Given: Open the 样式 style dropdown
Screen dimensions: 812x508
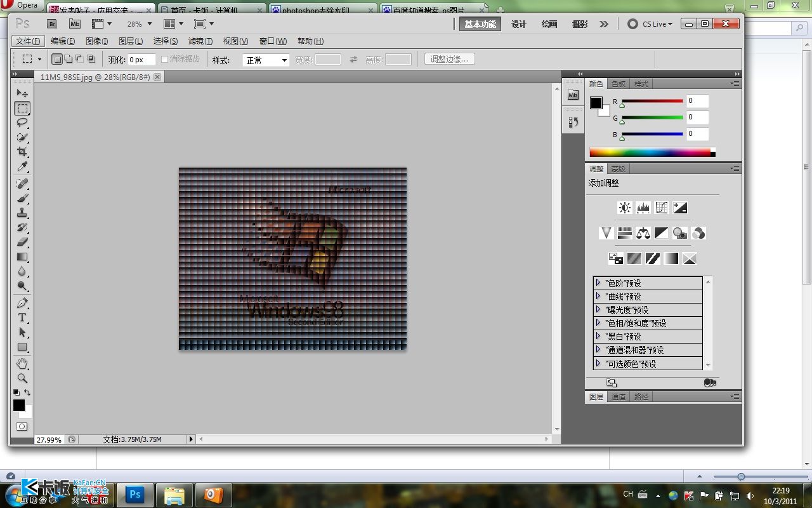Looking at the screenshot, I should click(x=266, y=60).
